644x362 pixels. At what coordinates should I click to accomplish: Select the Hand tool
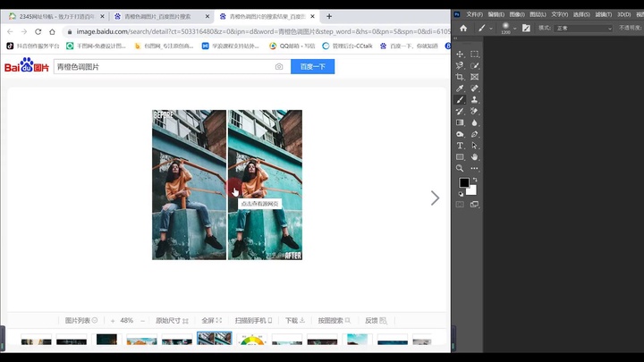474,157
